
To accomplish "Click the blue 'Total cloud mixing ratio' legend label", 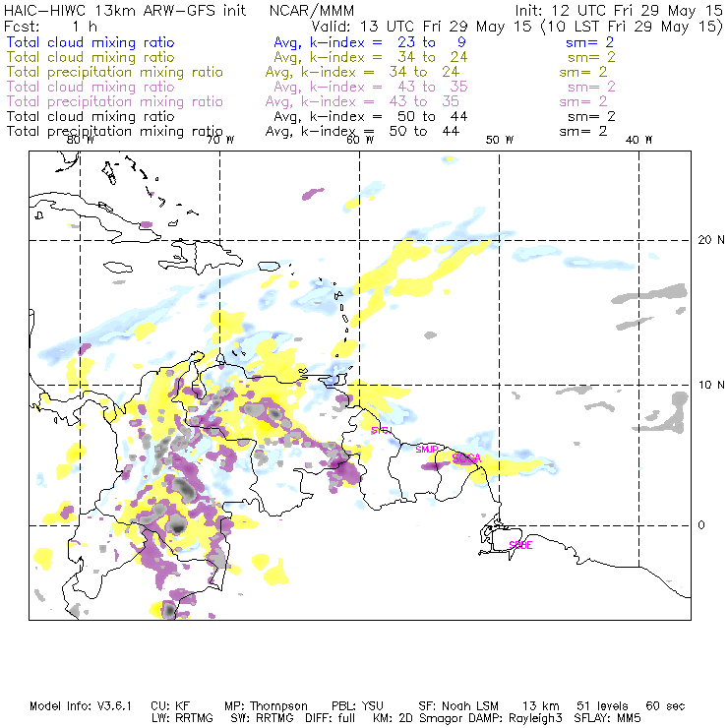I will (x=91, y=42).
